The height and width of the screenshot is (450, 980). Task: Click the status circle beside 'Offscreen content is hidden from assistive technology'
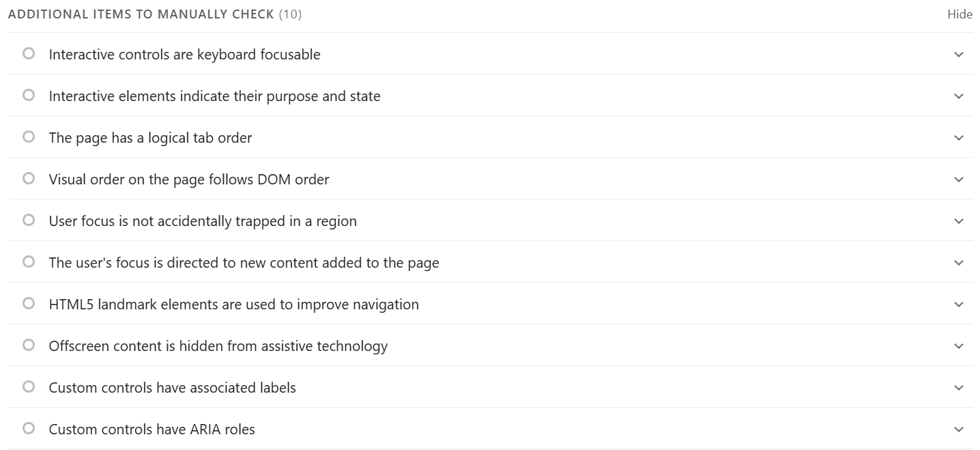coord(28,344)
